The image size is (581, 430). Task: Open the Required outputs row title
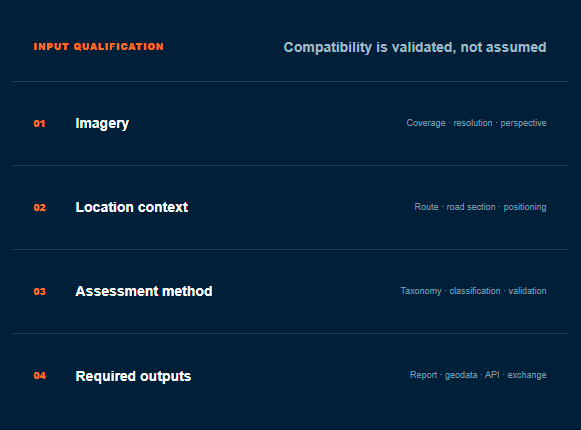133,376
